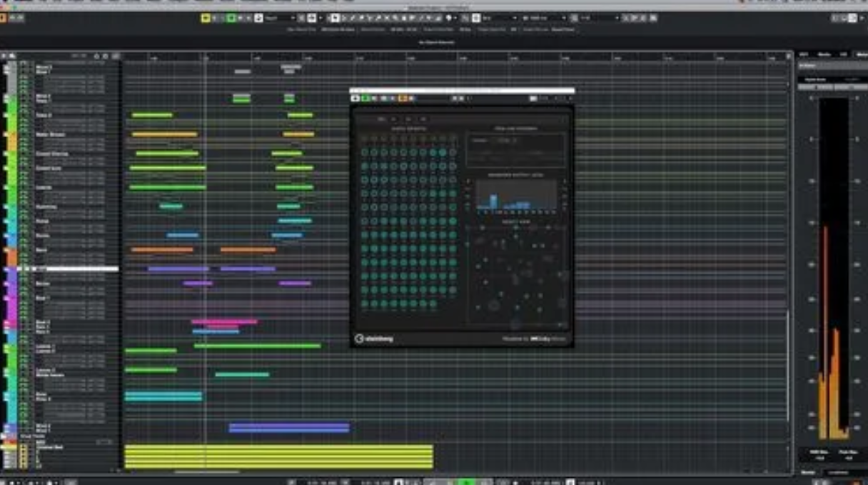
Task: Select the Object Selection arrow tool
Action: [x=336, y=18]
